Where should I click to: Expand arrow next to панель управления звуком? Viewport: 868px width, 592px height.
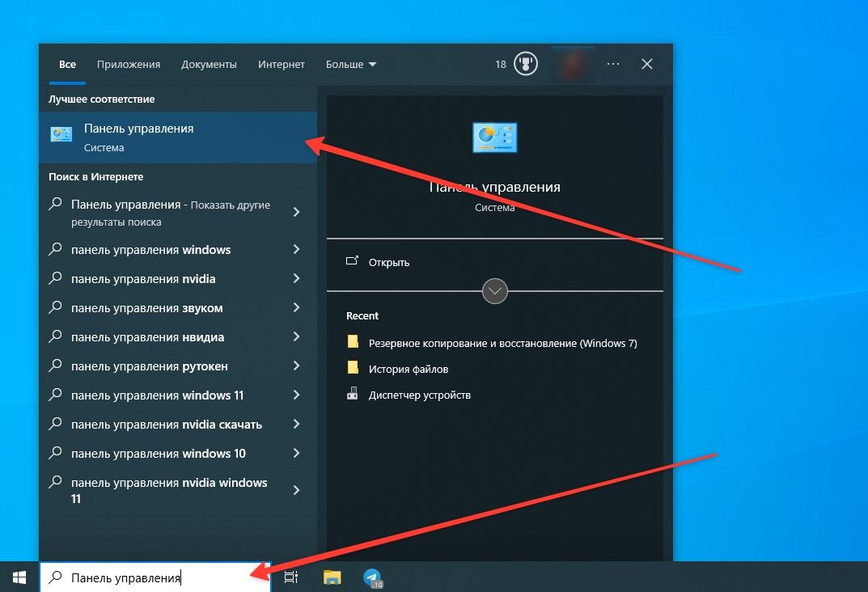(296, 307)
